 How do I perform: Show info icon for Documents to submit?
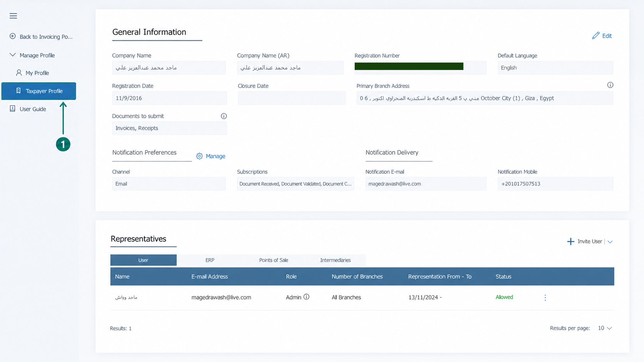pyautogui.click(x=224, y=116)
